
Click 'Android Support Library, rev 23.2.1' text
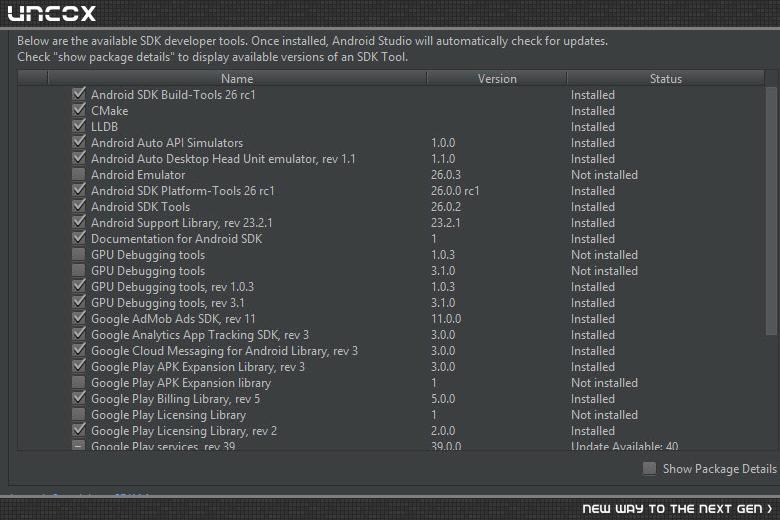point(182,223)
